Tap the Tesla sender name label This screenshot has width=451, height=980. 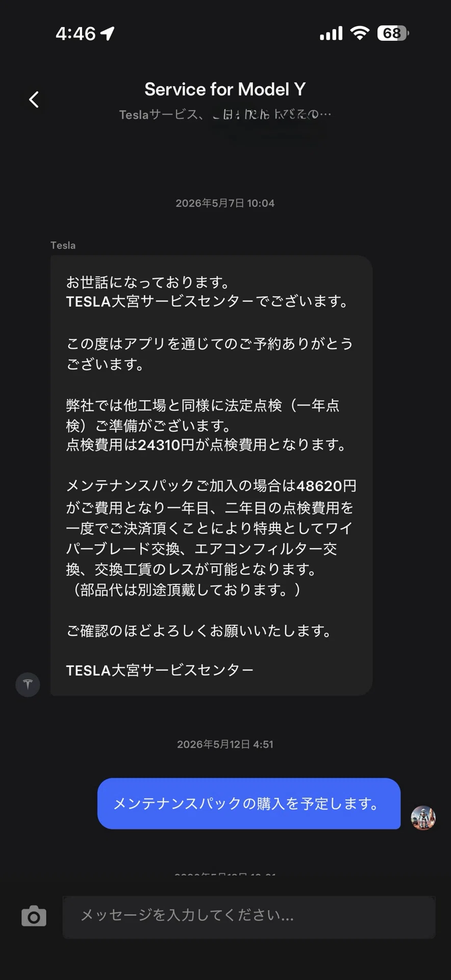click(63, 246)
